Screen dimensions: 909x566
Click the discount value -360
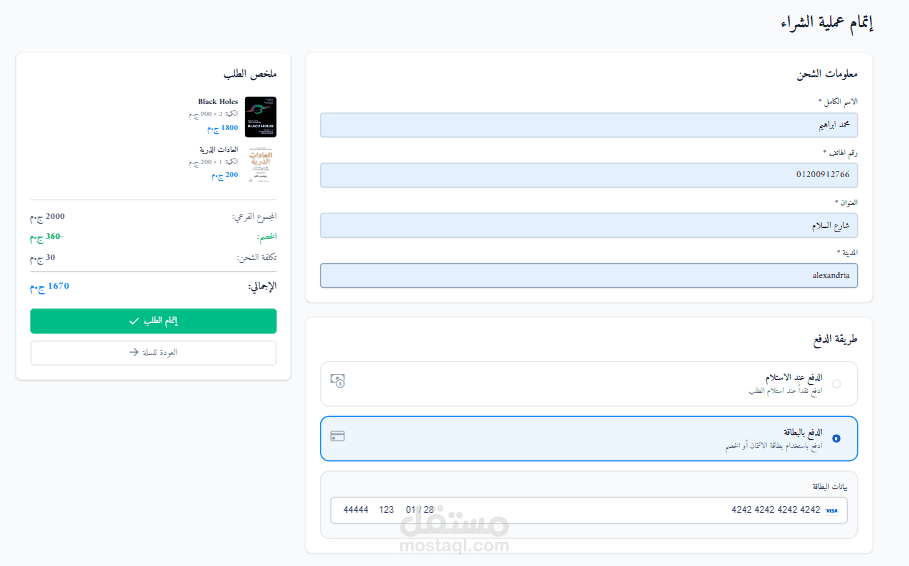pos(47,237)
